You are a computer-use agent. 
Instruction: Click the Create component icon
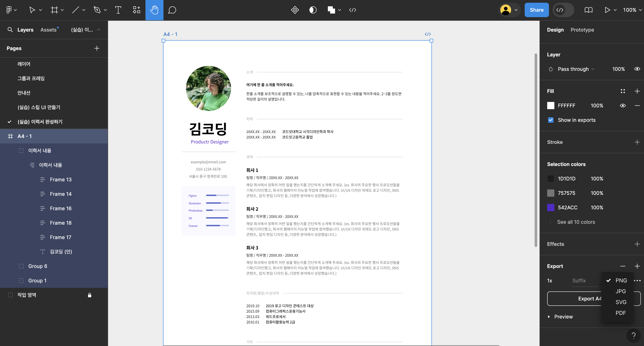coord(295,10)
